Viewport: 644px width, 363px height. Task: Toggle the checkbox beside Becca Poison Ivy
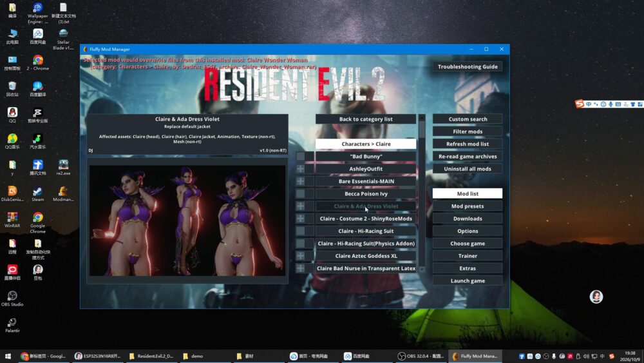pos(301,193)
